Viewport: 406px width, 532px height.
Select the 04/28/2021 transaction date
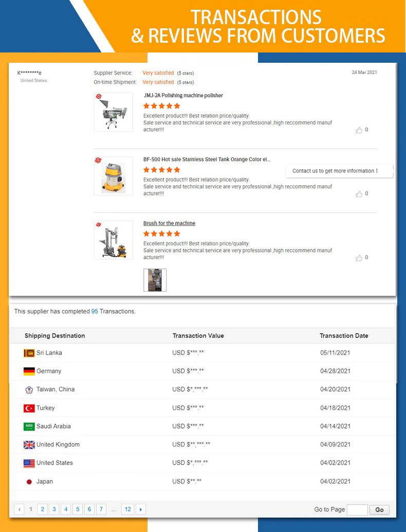[335, 371]
